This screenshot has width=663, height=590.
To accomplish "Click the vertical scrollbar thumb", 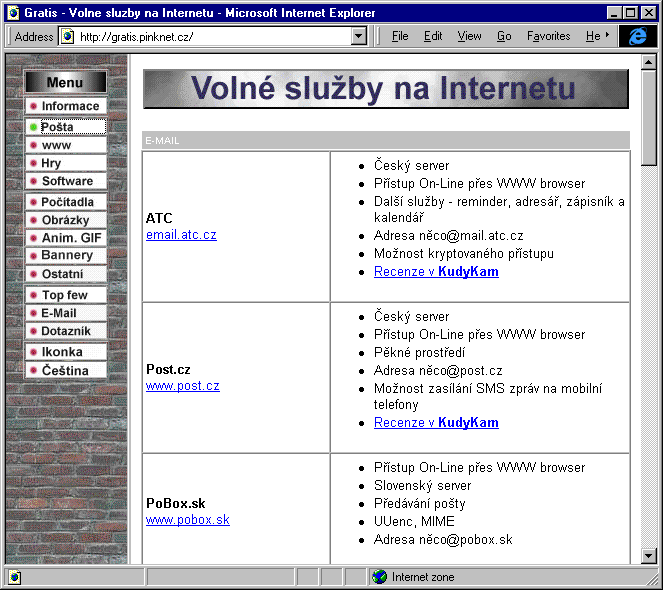I will pyautogui.click(x=648, y=118).
